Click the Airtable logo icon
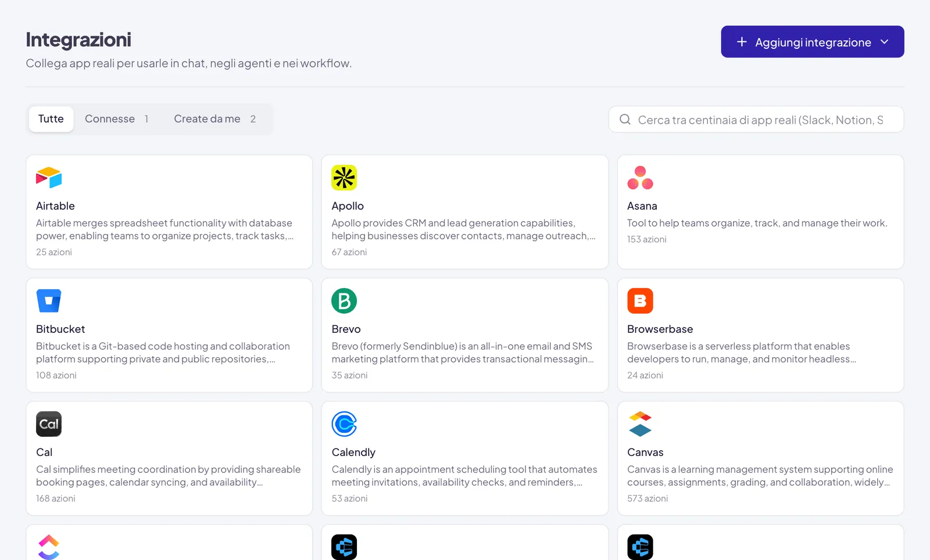This screenshot has width=930, height=560. point(49,178)
